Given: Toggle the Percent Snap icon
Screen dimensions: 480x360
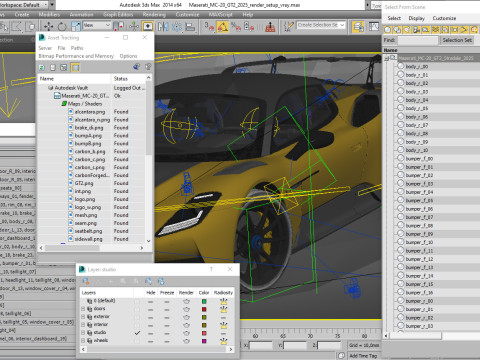Looking at the screenshot, I should point(236,26).
